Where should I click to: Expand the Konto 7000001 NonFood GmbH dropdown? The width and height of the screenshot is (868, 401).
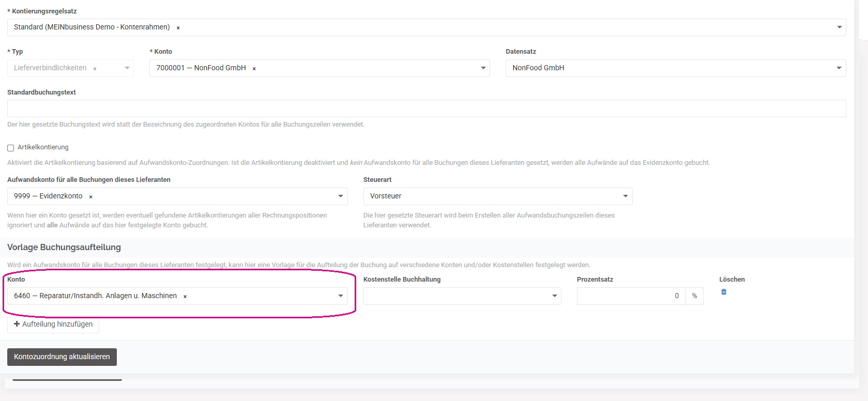pos(483,68)
